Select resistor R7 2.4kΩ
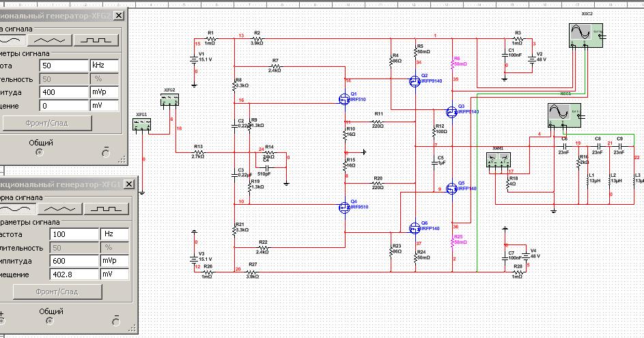Viewport: 644px width, 338px height. click(x=276, y=66)
